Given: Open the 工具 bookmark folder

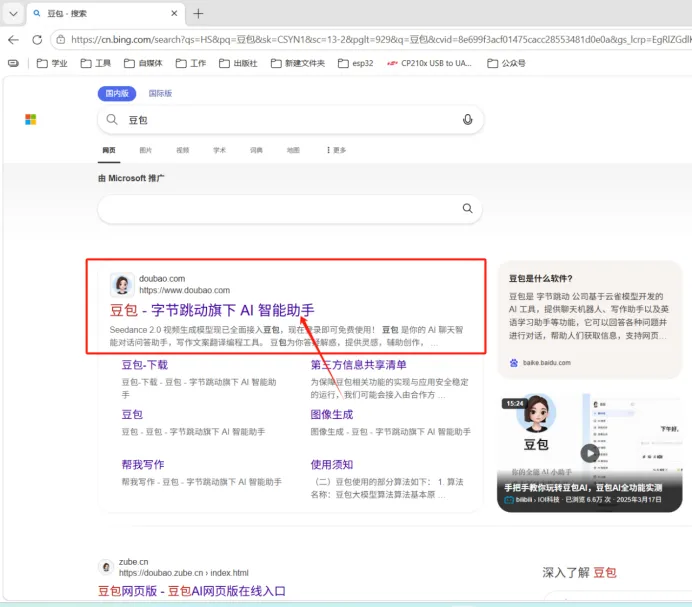Looking at the screenshot, I should pyautogui.click(x=96, y=64).
